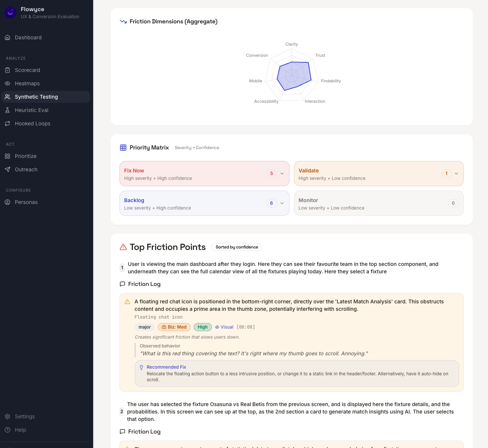
Task: Open Hooked Loops repeat icon
Action: (7, 123)
